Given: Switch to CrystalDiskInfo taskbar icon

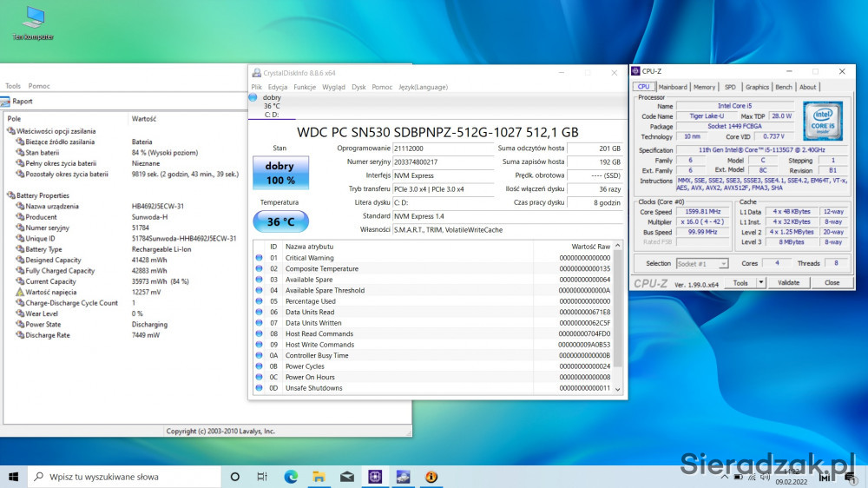Looking at the screenshot, I should (403, 477).
